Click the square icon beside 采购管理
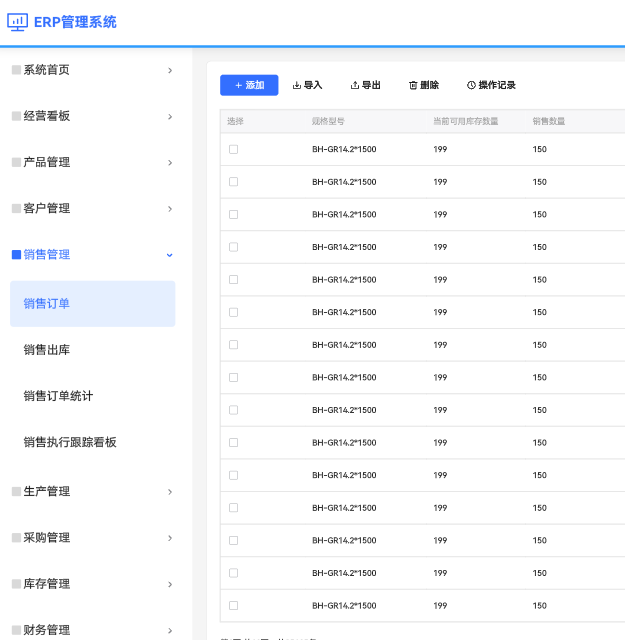625x640 pixels. (x=16, y=537)
